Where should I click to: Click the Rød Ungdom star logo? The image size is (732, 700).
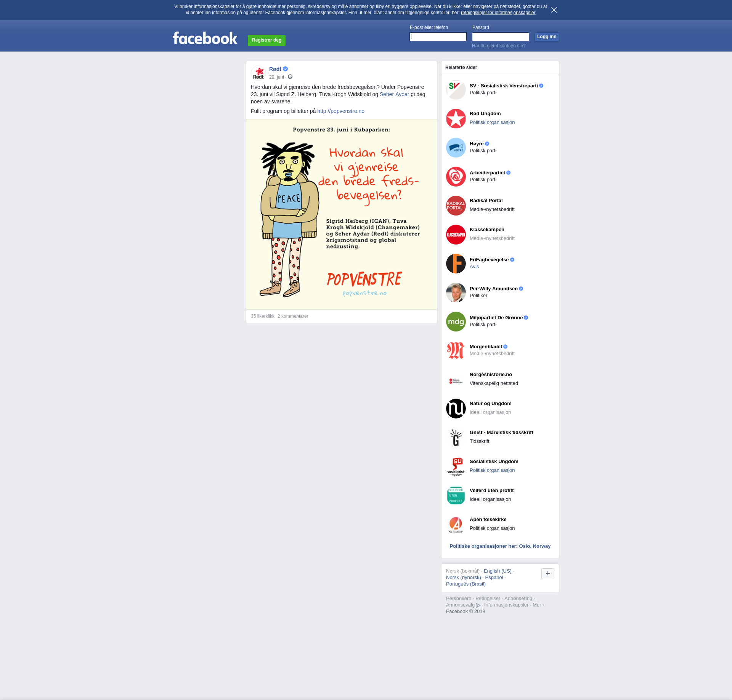tap(456, 119)
